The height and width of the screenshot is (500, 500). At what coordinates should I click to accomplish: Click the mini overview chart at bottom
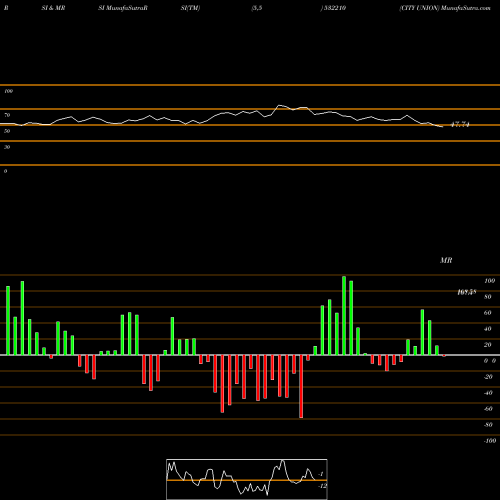[x=247, y=479]
